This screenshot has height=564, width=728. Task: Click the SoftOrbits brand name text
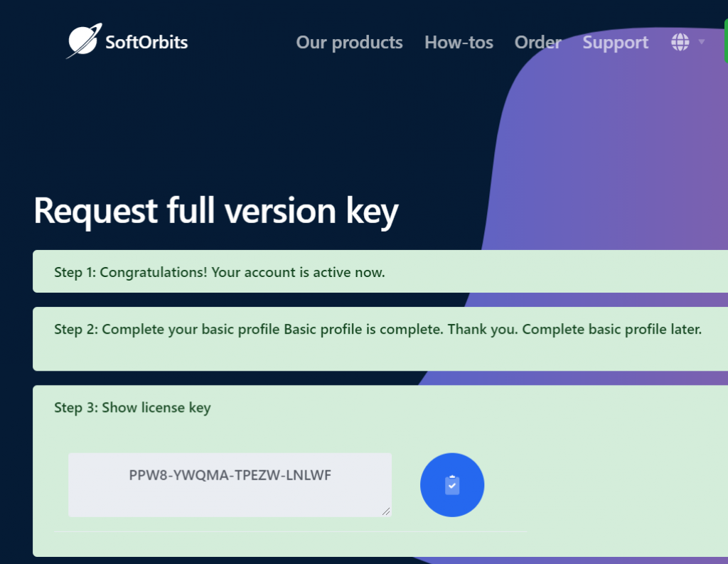pos(146,42)
